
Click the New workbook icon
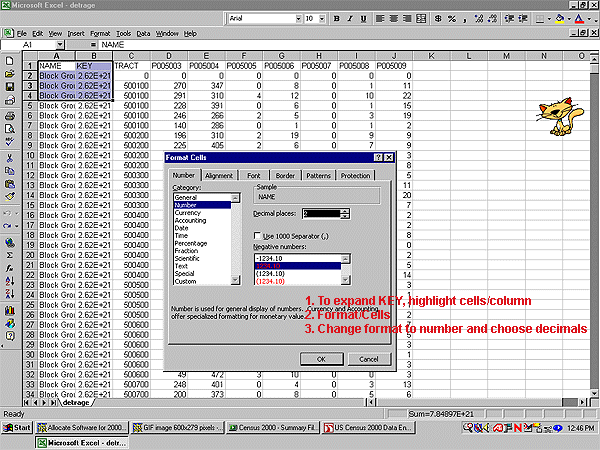[x=9, y=60]
